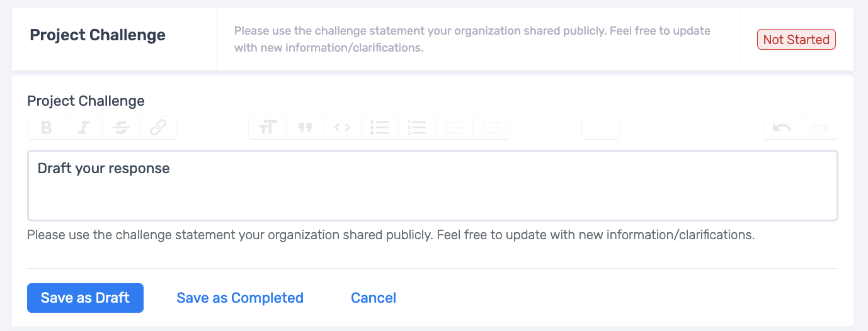Insert a block quote
868x331 pixels.
pos(305,128)
